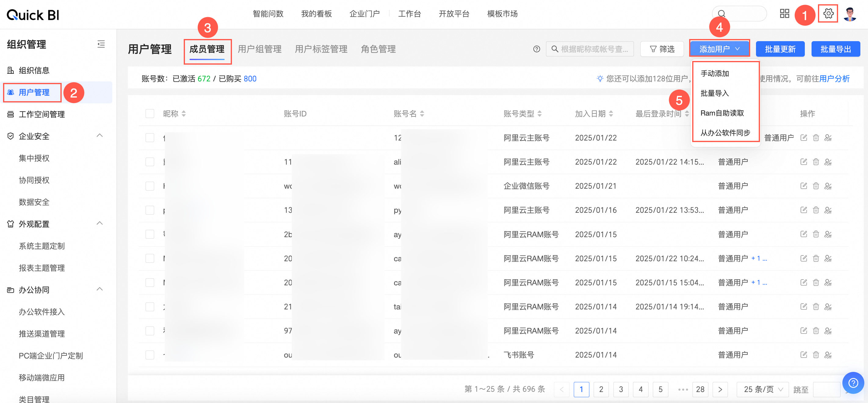868x403 pixels.
Task: Select 批量导入 from the dropdown menu
Action: click(x=714, y=93)
